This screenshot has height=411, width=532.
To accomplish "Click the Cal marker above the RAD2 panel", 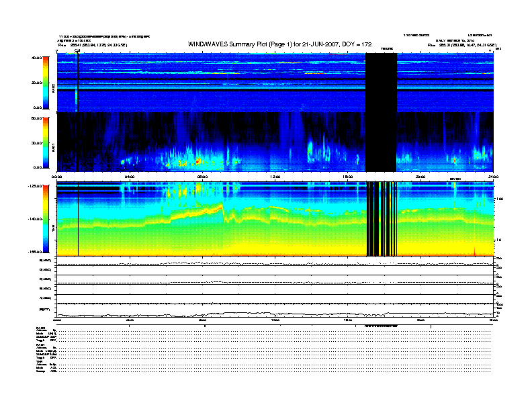I will [x=77, y=51].
